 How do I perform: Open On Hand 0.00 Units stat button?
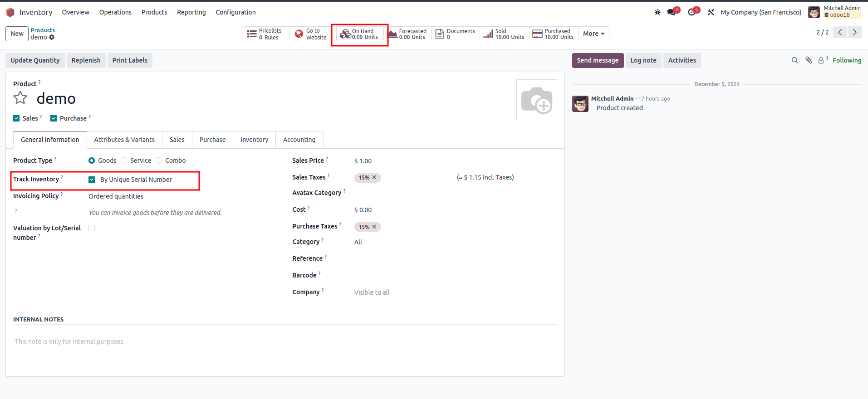359,34
